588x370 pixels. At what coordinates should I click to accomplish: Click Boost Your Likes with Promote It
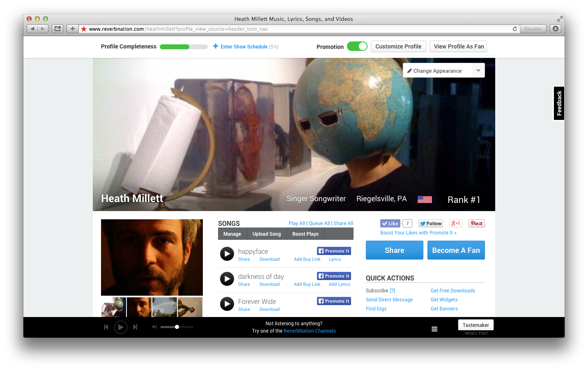(418, 233)
